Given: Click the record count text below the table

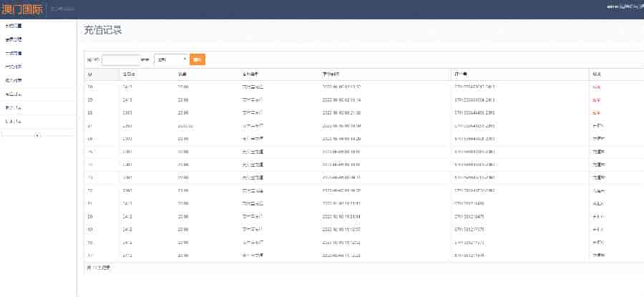Looking at the screenshot, I should pos(98,268).
